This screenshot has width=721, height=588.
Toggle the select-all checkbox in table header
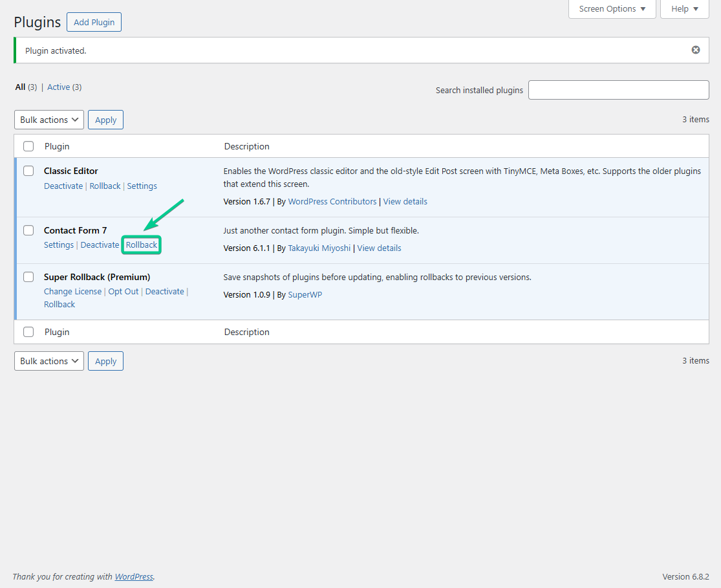(28, 146)
